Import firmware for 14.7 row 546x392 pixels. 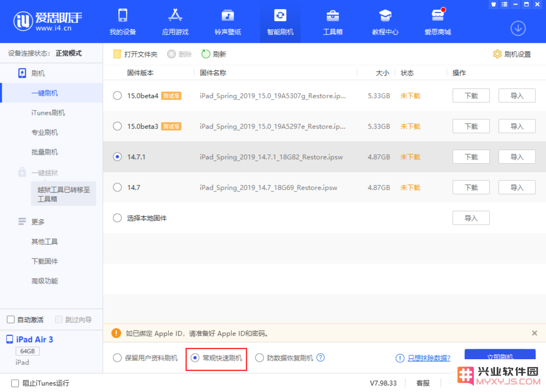517,187
